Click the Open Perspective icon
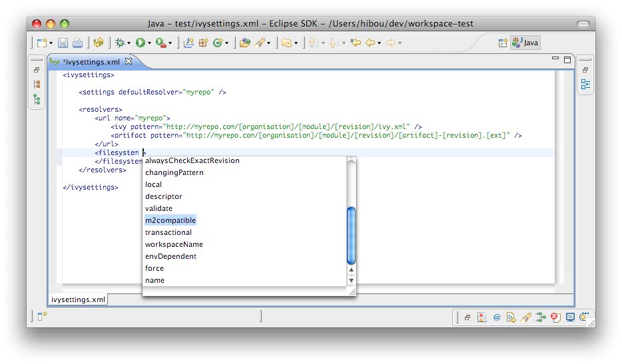This screenshot has width=622, height=364. (x=503, y=43)
